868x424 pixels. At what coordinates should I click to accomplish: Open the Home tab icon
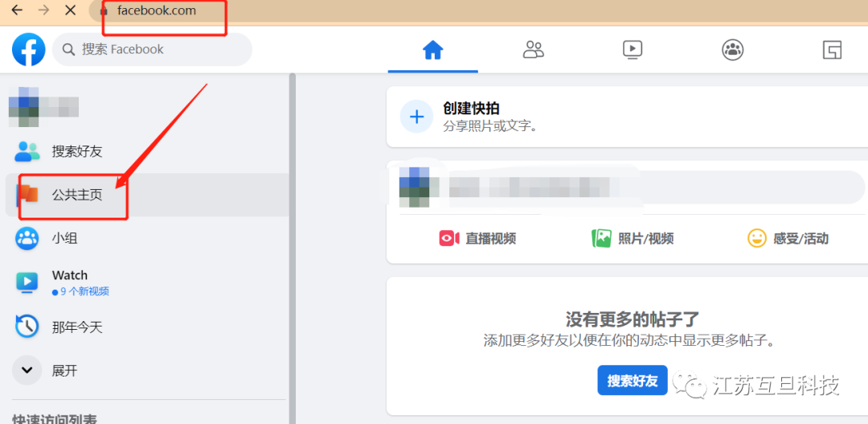tap(433, 50)
